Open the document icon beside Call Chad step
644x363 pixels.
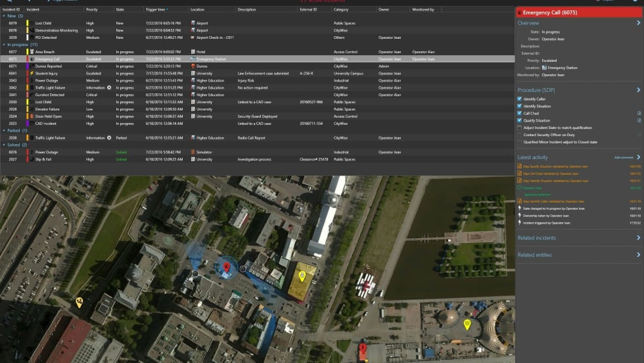click(x=639, y=113)
